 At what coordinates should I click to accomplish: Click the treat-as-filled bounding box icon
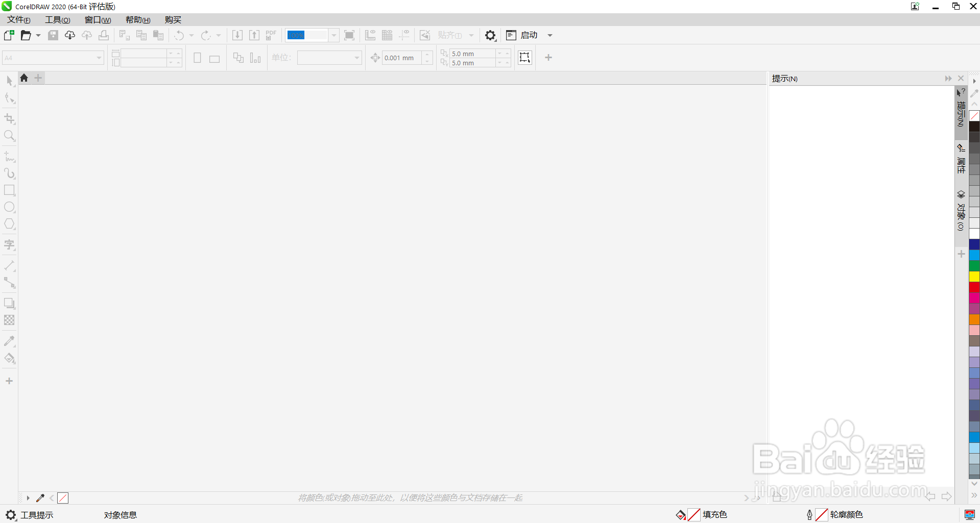(525, 57)
